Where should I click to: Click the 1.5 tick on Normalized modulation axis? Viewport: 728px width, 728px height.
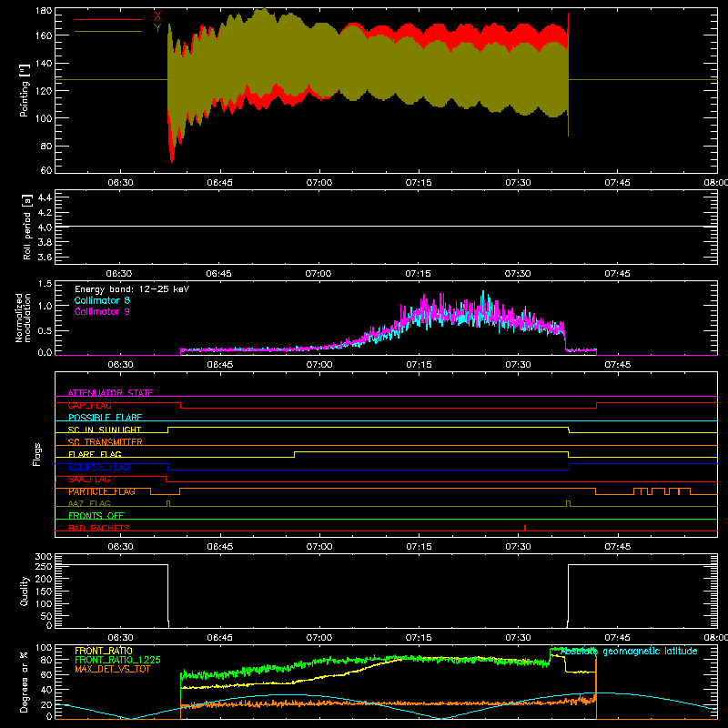pyautogui.click(x=45, y=284)
